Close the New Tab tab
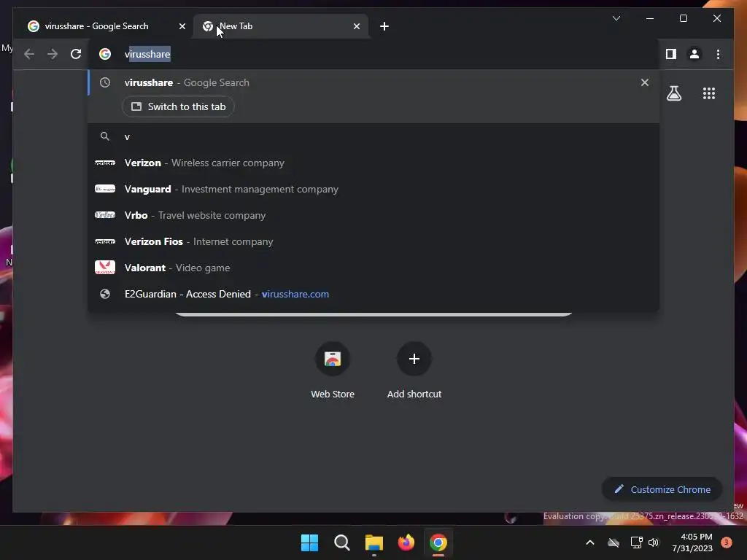The width and height of the screenshot is (747, 560). [356, 26]
